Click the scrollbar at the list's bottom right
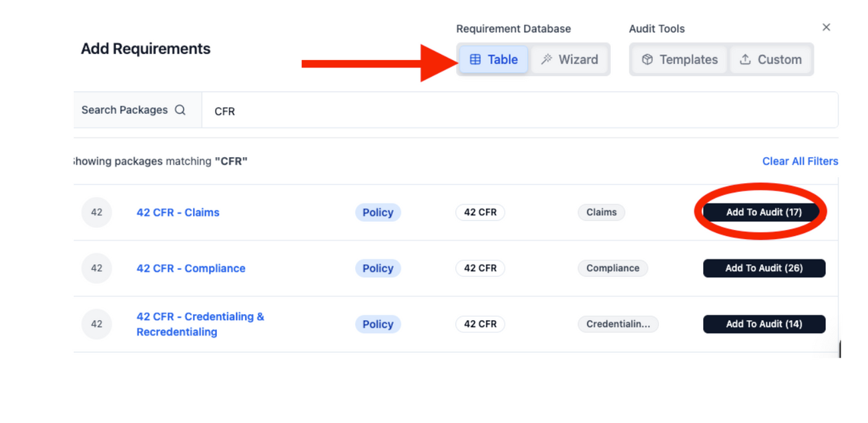The height and width of the screenshot is (423, 868). click(839, 348)
